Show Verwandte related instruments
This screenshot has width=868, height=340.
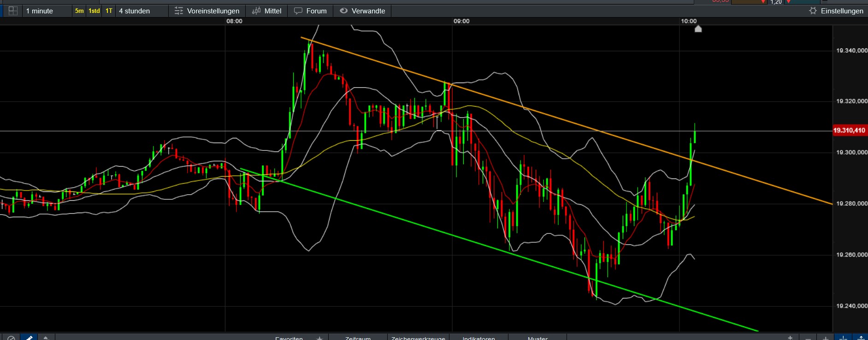(x=362, y=11)
